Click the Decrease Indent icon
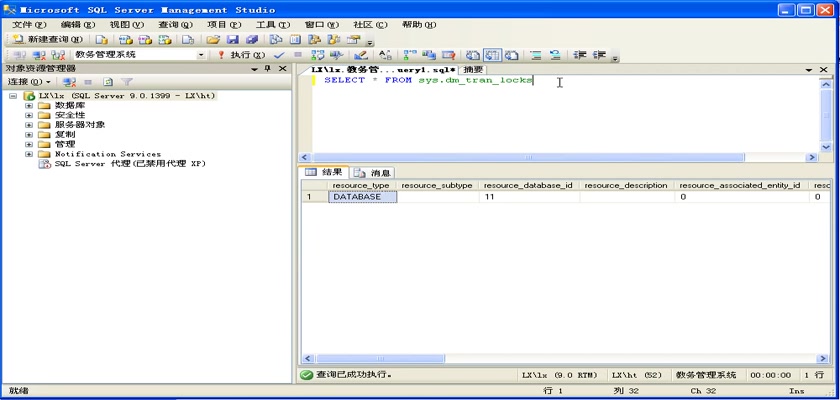This screenshot has height=400, width=840. [x=580, y=55]
